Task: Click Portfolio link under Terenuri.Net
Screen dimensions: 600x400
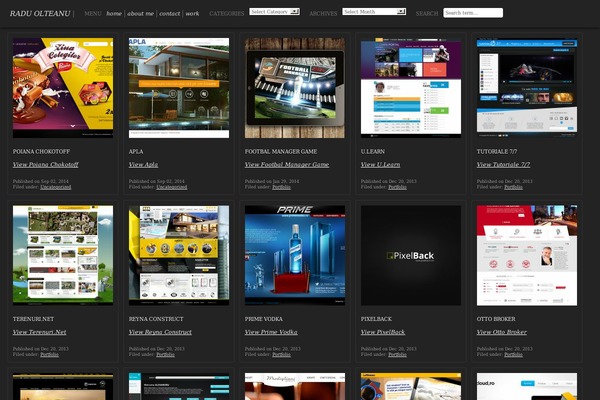Action: [x=49, y=354]
